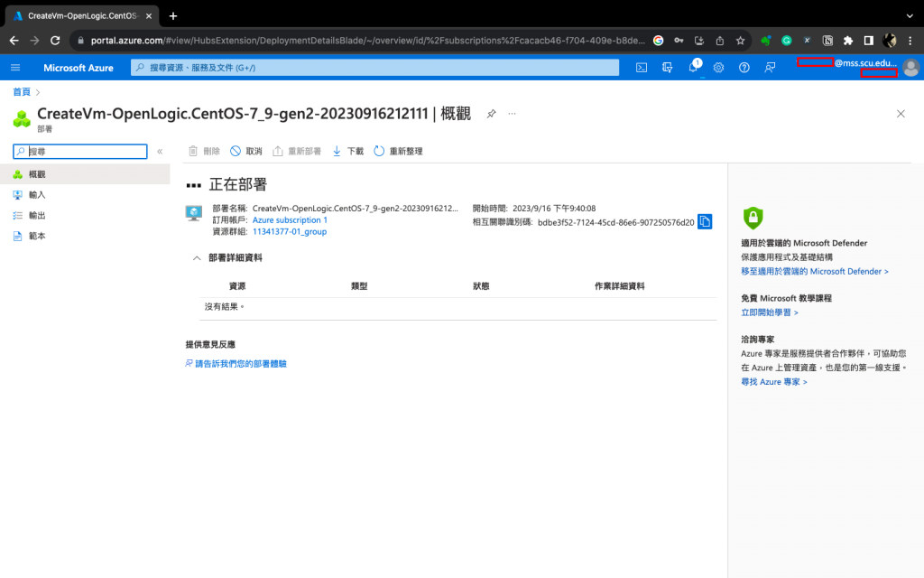Screen dimensions: 924x578
Task: Click the Microsoft Azure logo text
Action: (79, 68)
